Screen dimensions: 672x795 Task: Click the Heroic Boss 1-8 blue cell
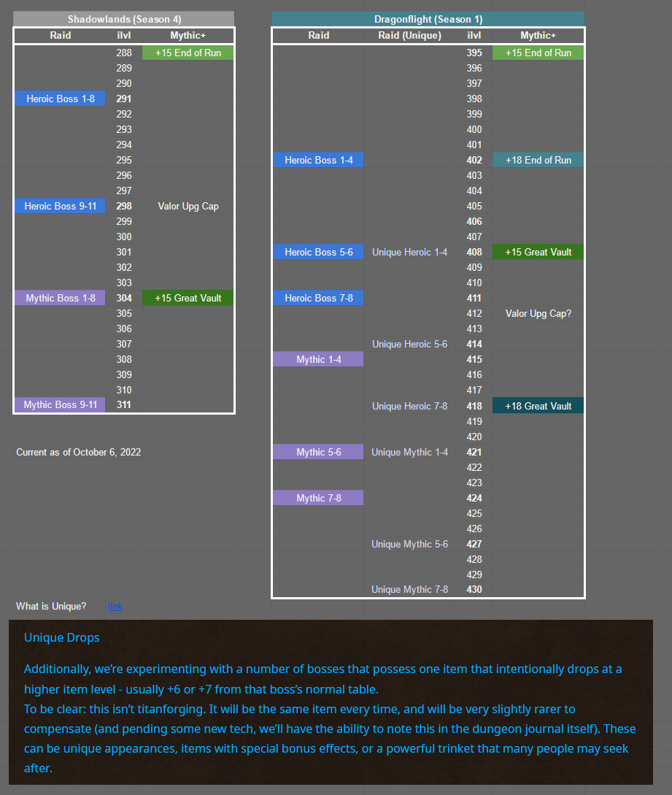coord(61,99)
